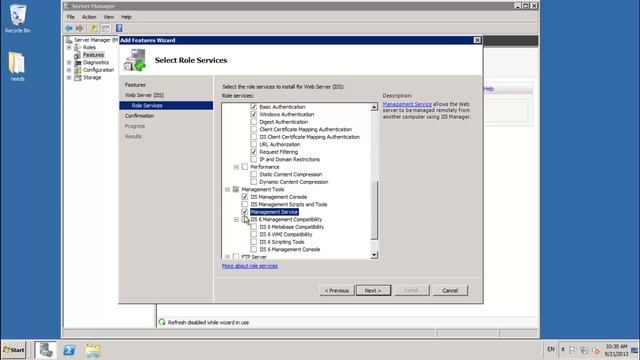Uncheck Basic Authentication
The image size is (640, 360).
(x=253, y=107)
